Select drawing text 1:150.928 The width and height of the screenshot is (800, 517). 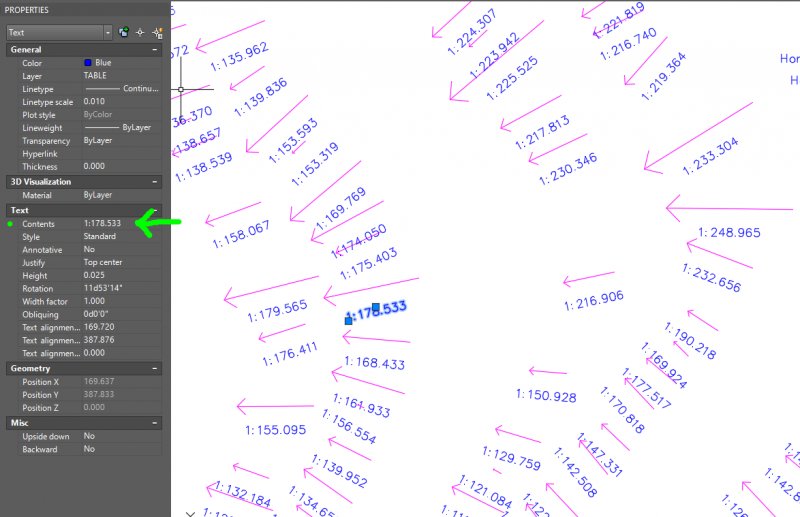(546, 396)
